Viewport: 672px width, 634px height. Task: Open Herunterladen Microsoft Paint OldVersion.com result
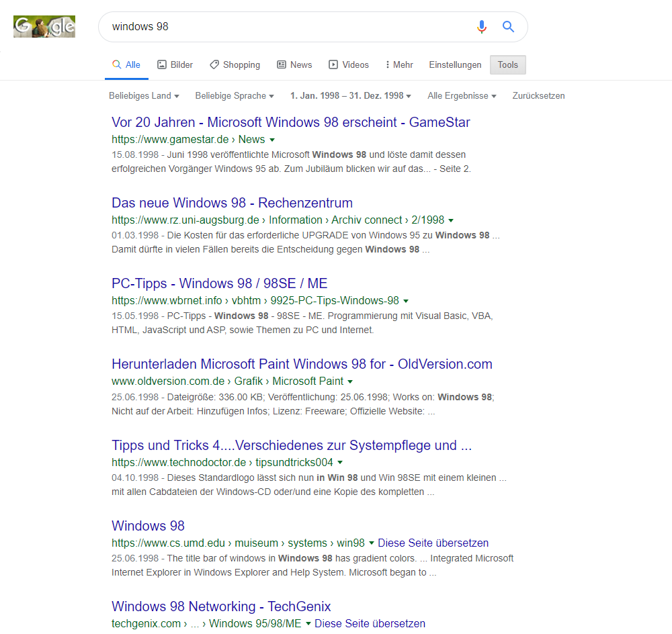[302, 364]
